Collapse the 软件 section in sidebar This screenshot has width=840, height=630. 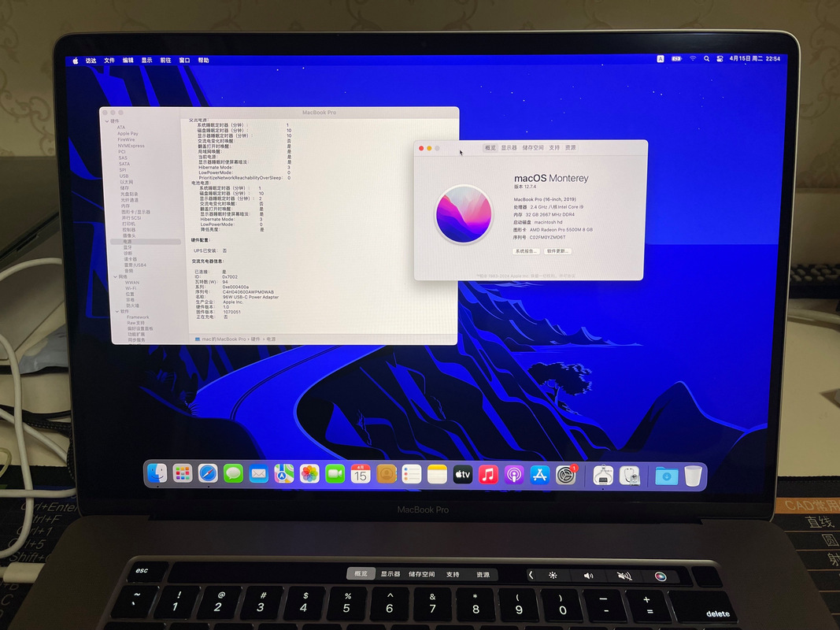coord(116,312)
